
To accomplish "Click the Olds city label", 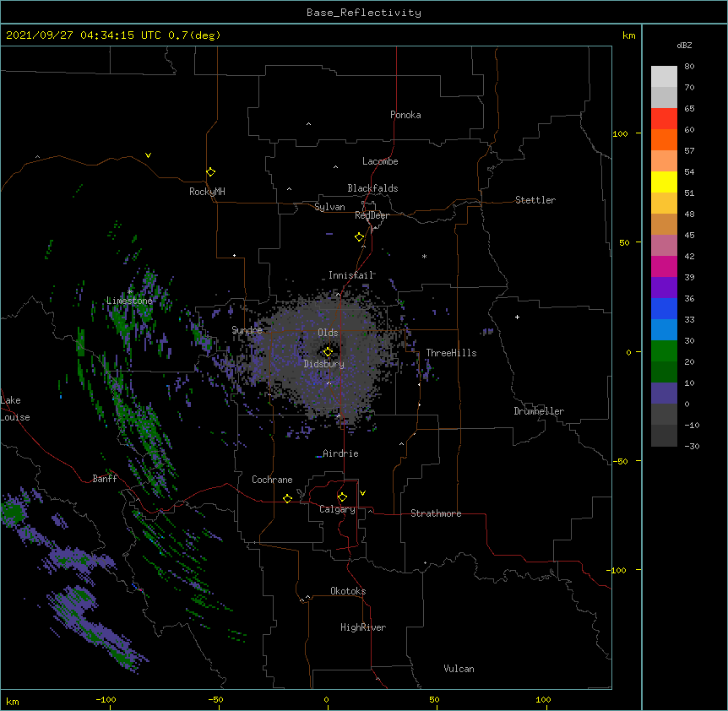I will coord(328,333).
